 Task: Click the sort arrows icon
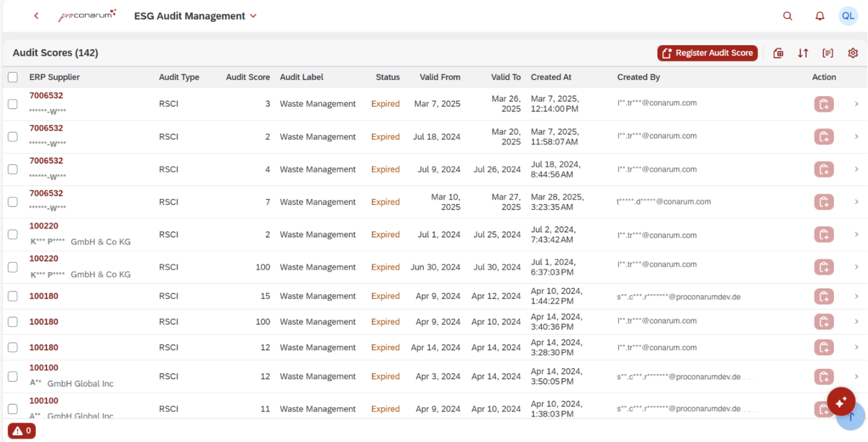803,53
